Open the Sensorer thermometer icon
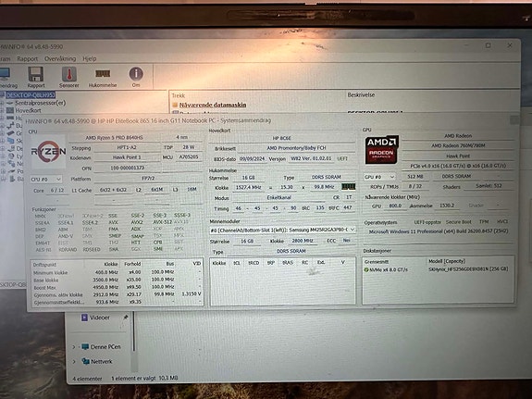Viewport: 532px width, 399px height. pos(69,74)
